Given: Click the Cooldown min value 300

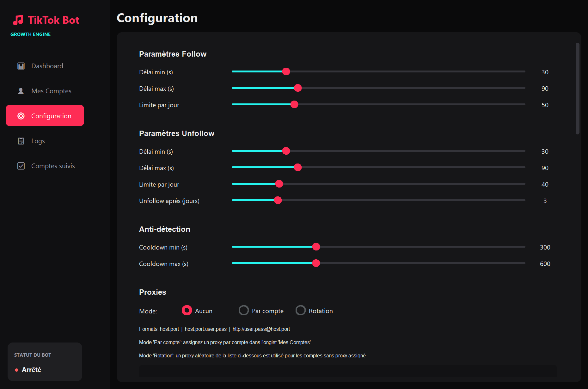Looking at the screenshot, I should click(545, 247).
